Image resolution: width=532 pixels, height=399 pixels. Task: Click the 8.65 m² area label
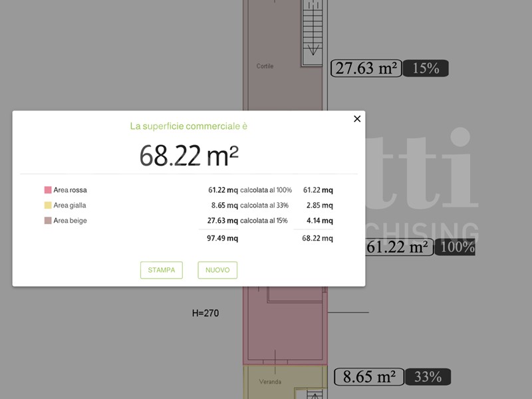click(x=368, y=377)
